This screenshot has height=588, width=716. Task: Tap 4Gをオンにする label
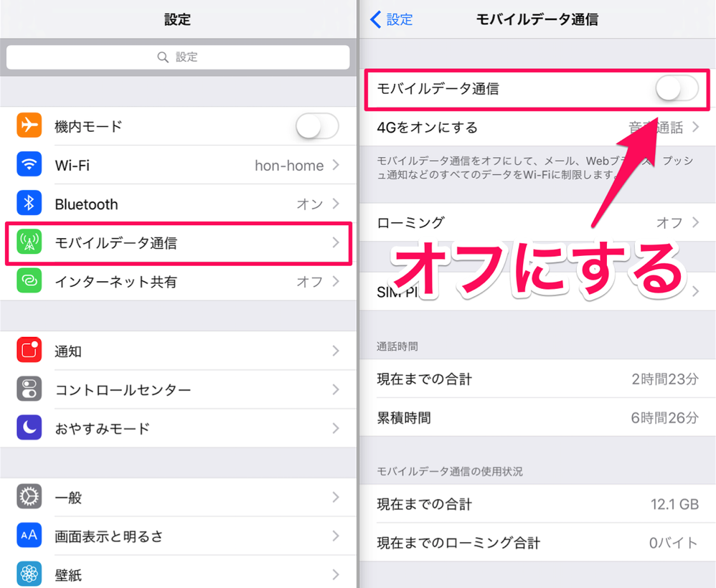pos(428,128)
